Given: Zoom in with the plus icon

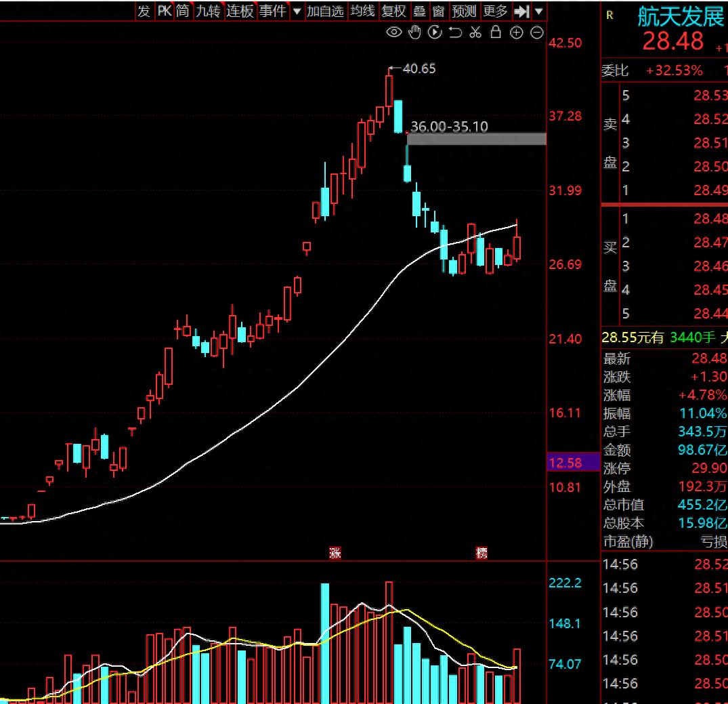Looking at the screenshot, I should coord(516,32).
